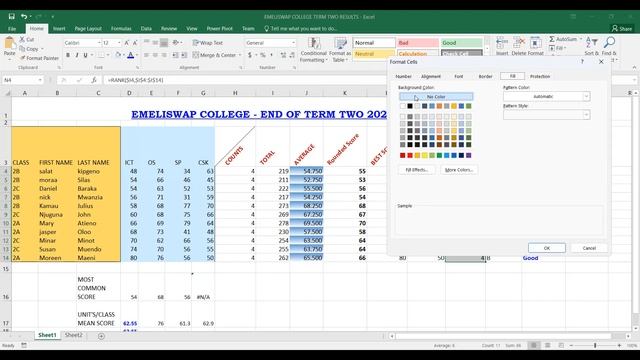Toggle Bold formatting

68,55
